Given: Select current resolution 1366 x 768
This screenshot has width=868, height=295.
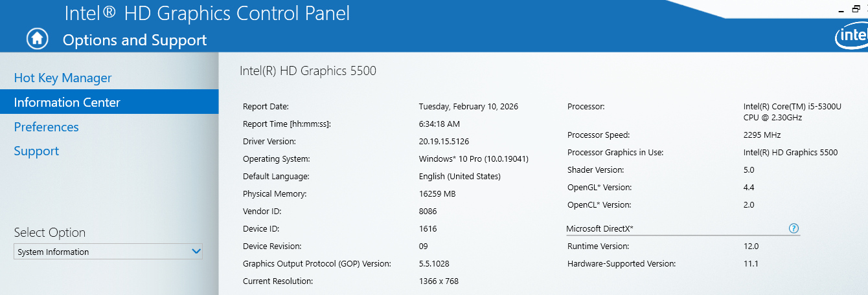Looking at the screenshot, I should (x=439, y=281).
